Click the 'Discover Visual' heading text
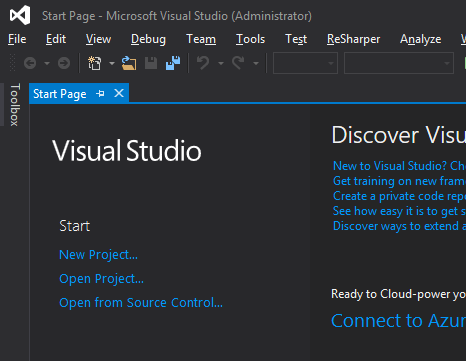This screenshot has height=361, width=466. pos(399,135)
